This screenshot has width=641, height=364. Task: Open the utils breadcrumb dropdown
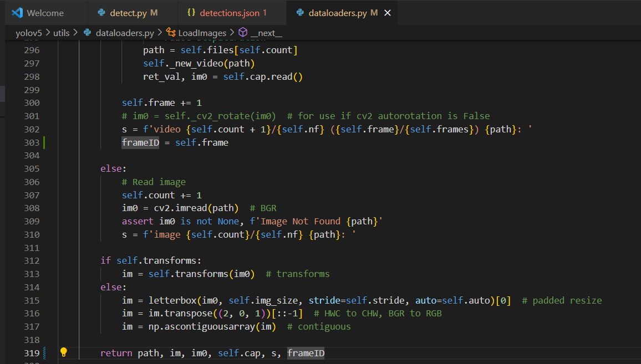(61, 33)
